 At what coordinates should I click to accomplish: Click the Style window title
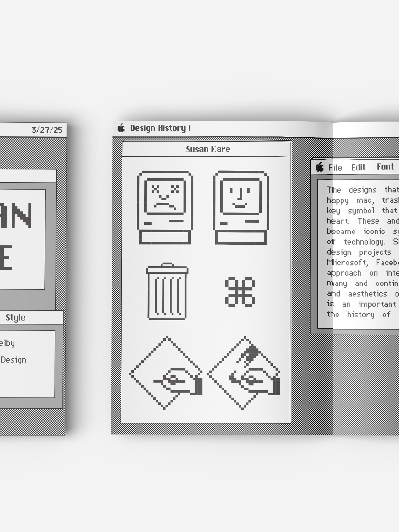click(15, 317)
